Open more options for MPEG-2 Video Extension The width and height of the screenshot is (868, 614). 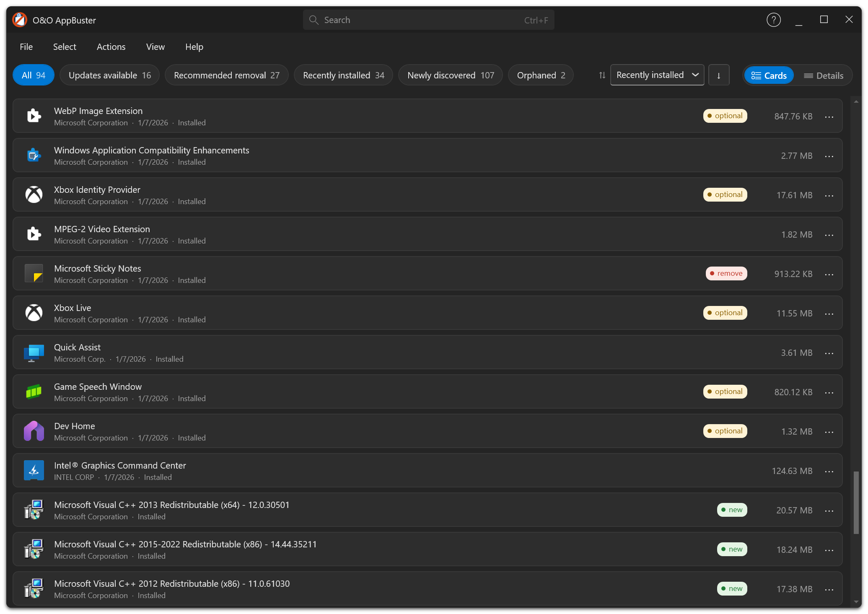click(x=829, y=235)
